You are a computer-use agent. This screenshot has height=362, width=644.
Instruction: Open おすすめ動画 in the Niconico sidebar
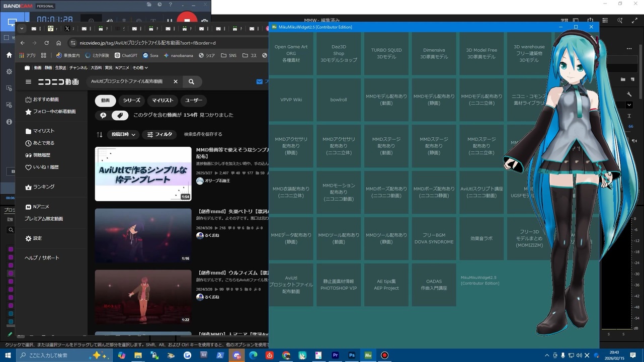coord(42,100)
